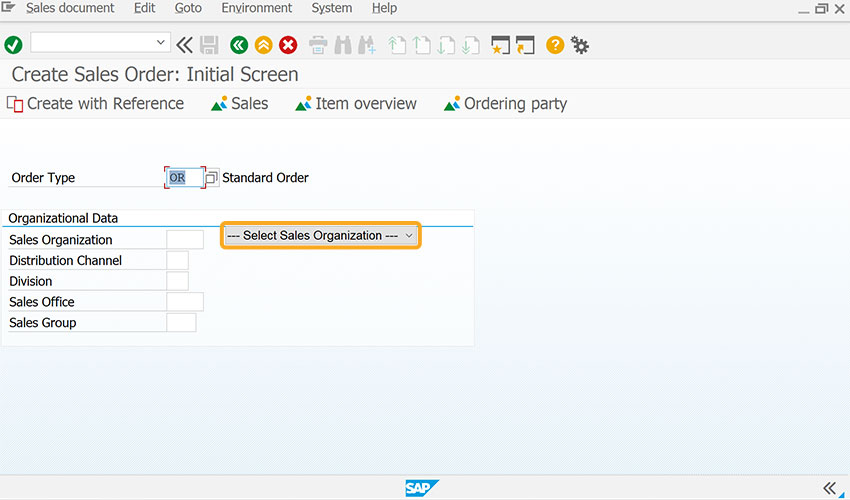
Task: Click the Distribution Channel input field
Action: [x=177, y=260]
